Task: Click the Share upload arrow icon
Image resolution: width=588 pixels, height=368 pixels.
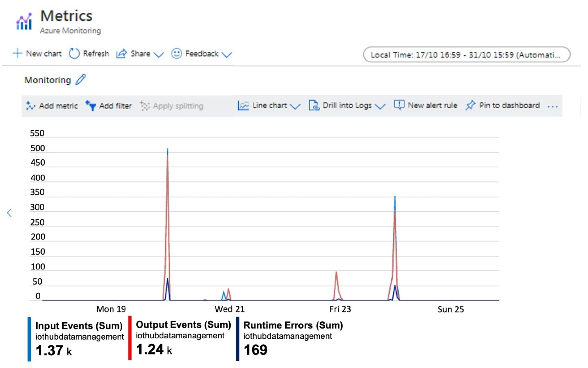Action: pyautogui.click(x=122, y=53)
